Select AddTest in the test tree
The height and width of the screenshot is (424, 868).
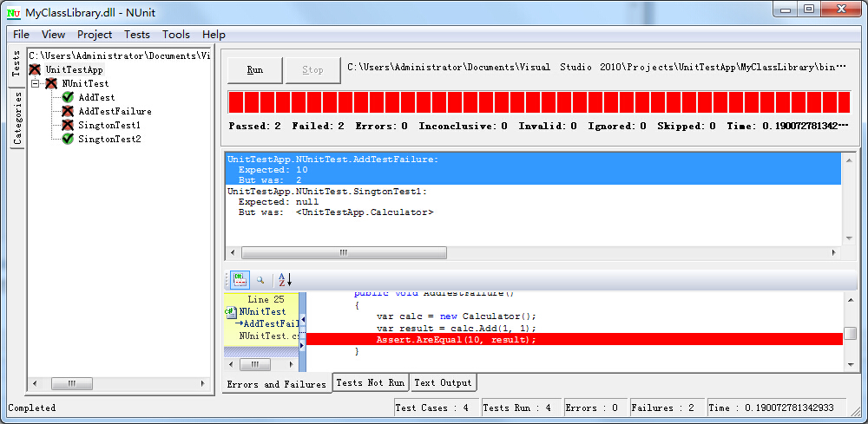click(96, 97)
